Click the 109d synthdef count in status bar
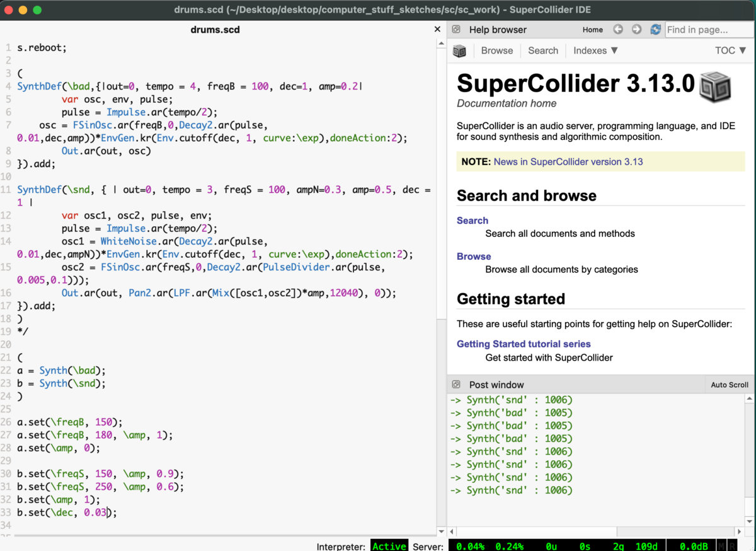The width and height of the screenshot is (756, 551). [x=646, y=546]
